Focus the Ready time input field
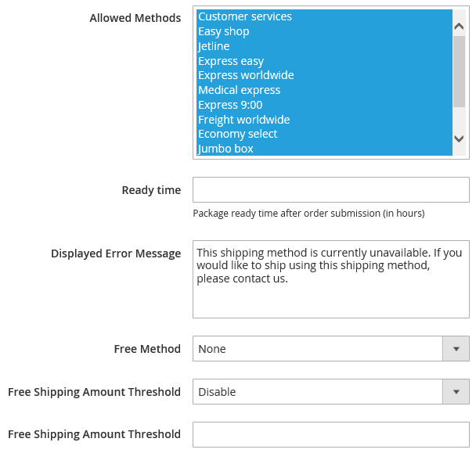The width and height of the screenshot is (476, 453). tap(330, 190)
